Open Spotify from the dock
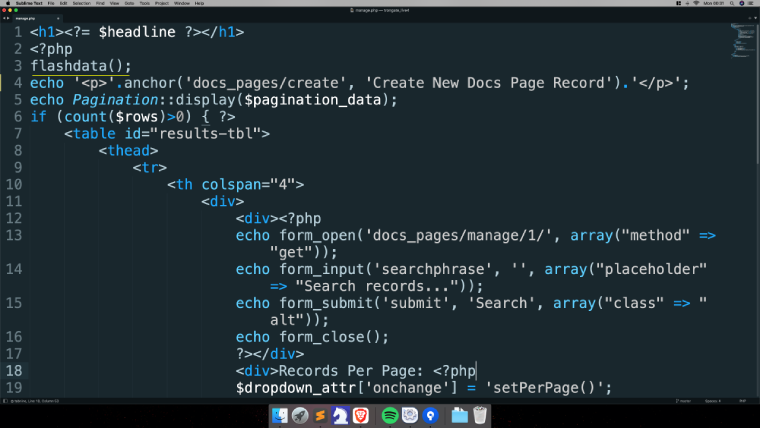 (390, 415)
